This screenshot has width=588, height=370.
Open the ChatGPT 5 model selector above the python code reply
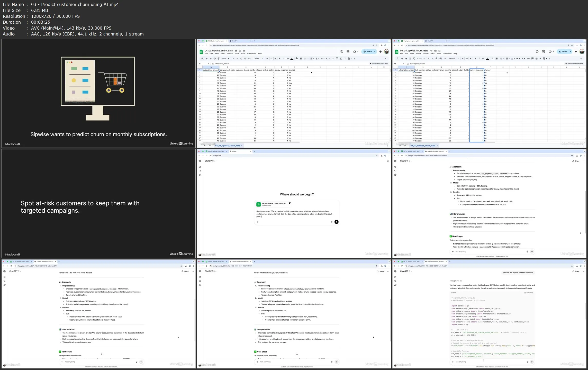point(405,271)
